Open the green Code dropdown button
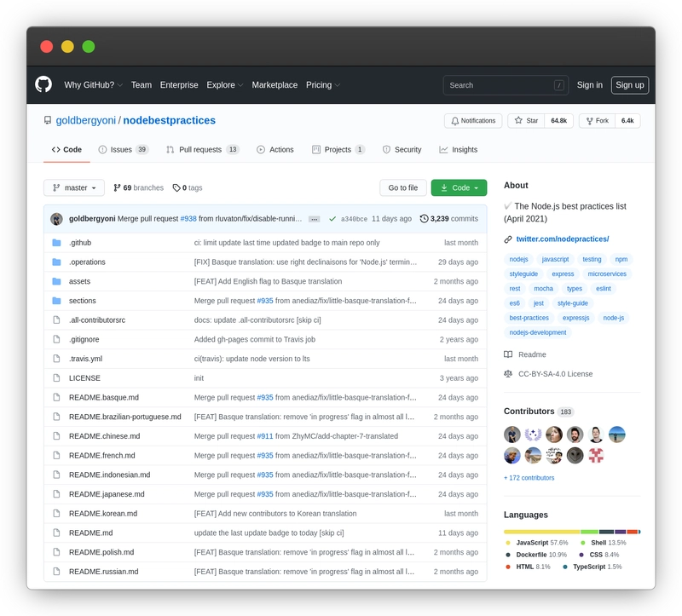The image size is (682, 616). pyautogui.click(x=459, y=187)
